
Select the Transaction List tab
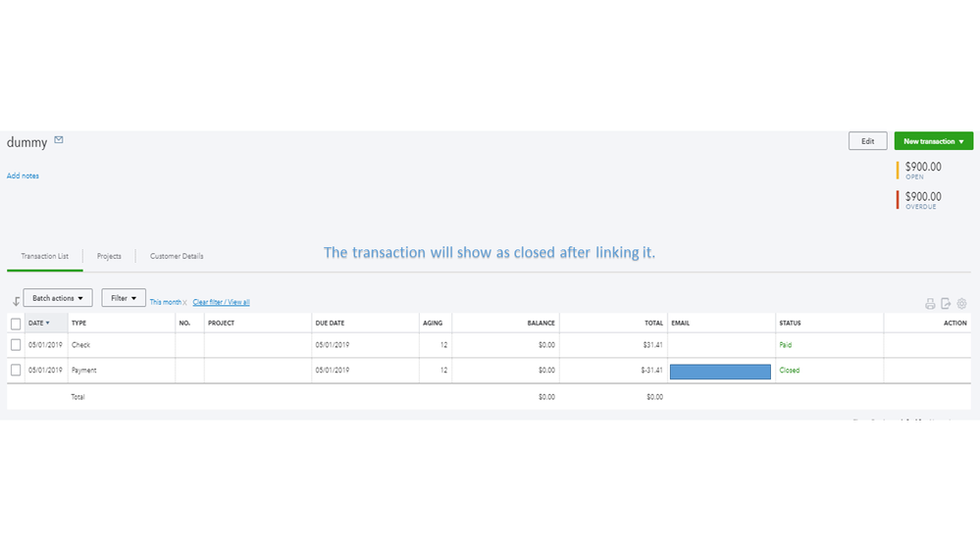45,257
